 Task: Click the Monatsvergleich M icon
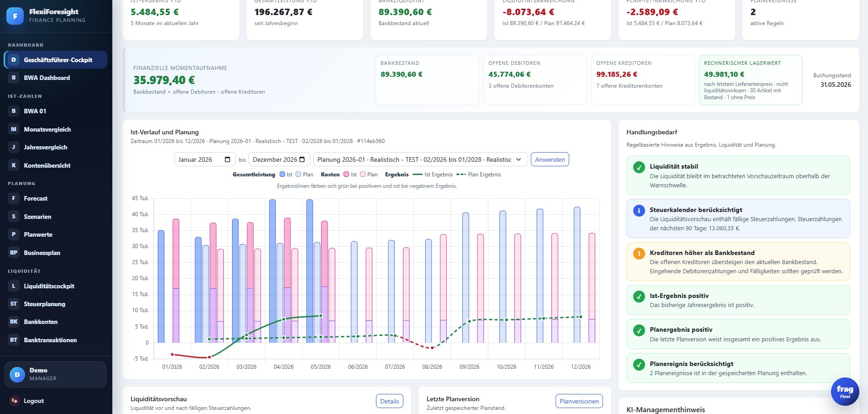14,129
